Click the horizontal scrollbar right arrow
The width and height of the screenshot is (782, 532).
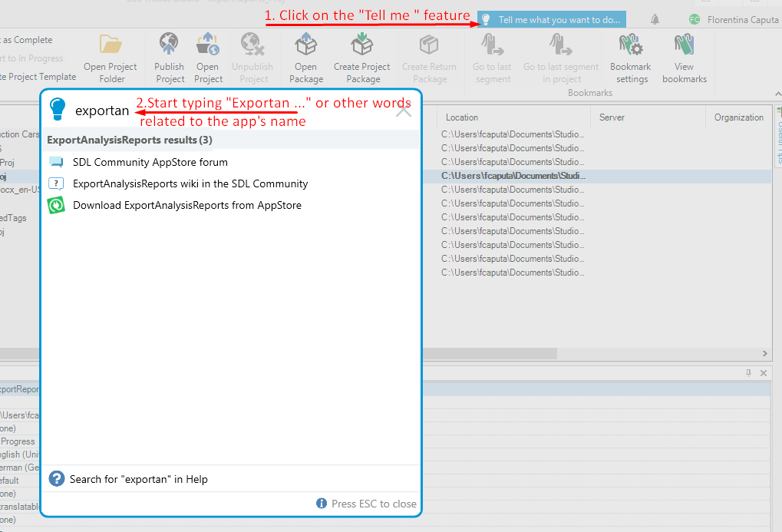coord(765,353)
